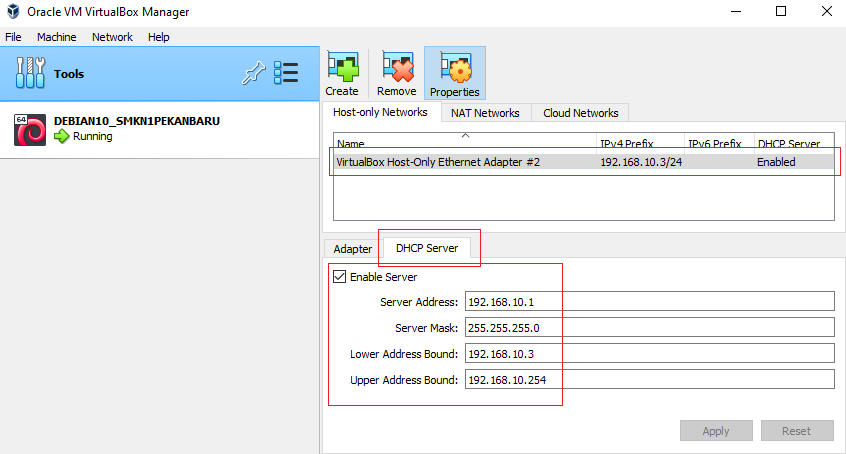Click the Server Address input field
846x454 pixels.
point(650,302)
